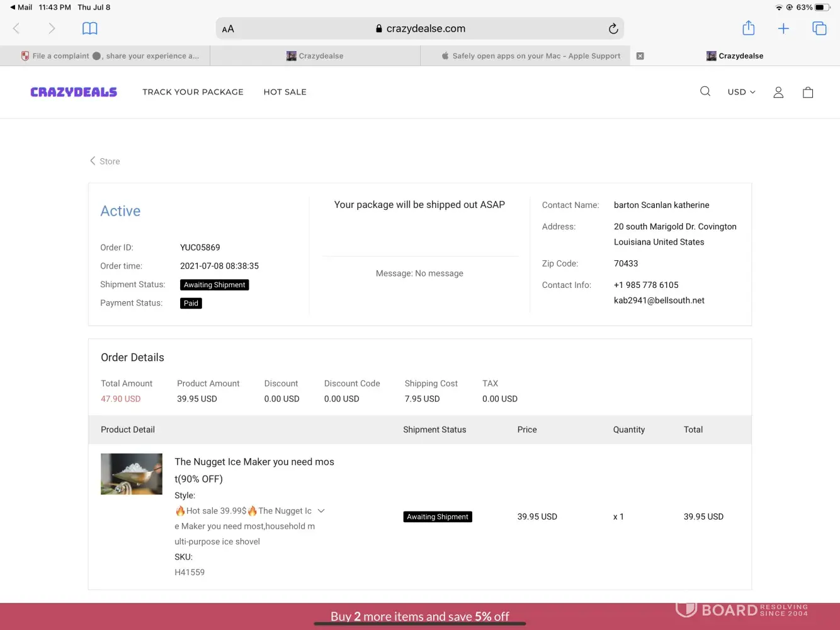Expand the product Style chevron
This screenshot has width=840, height=630.
321,511
